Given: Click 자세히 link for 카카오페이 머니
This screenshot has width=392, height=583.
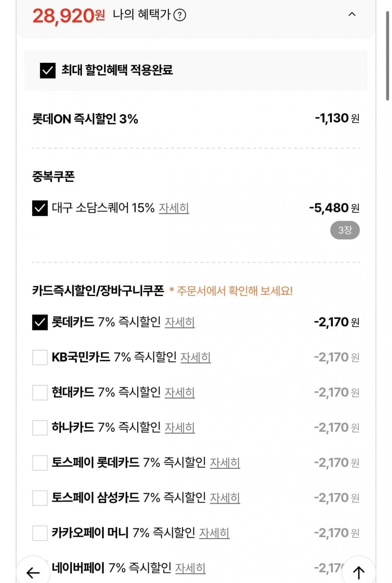Looking at the screenshot, I should point(214,533).
